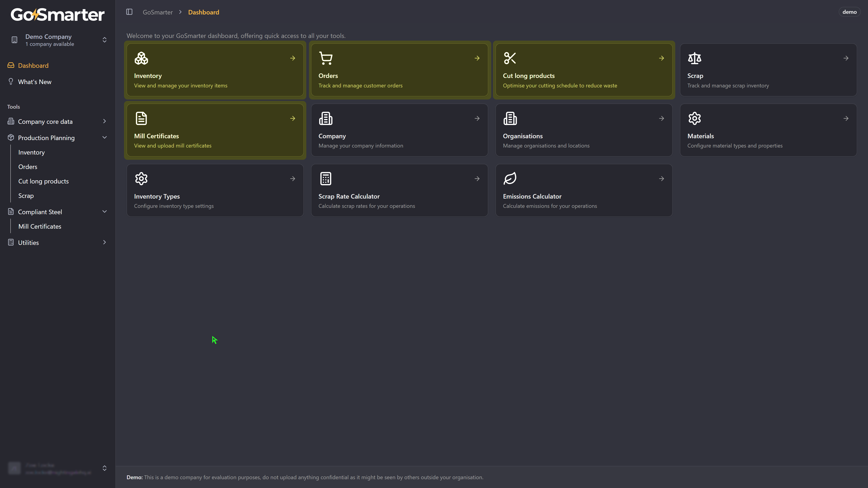Viewport: 868px width, 488px height.
Task: Click GoSmarter breadcrumb link
Action: coord(157,12)
